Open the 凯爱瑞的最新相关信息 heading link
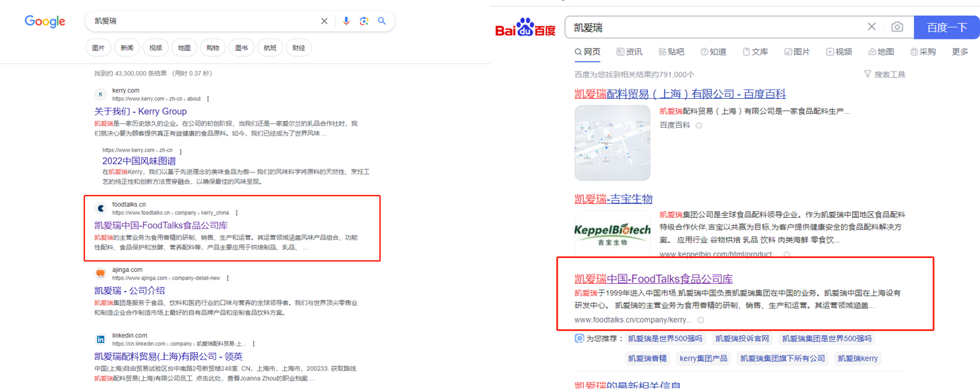 627,384
